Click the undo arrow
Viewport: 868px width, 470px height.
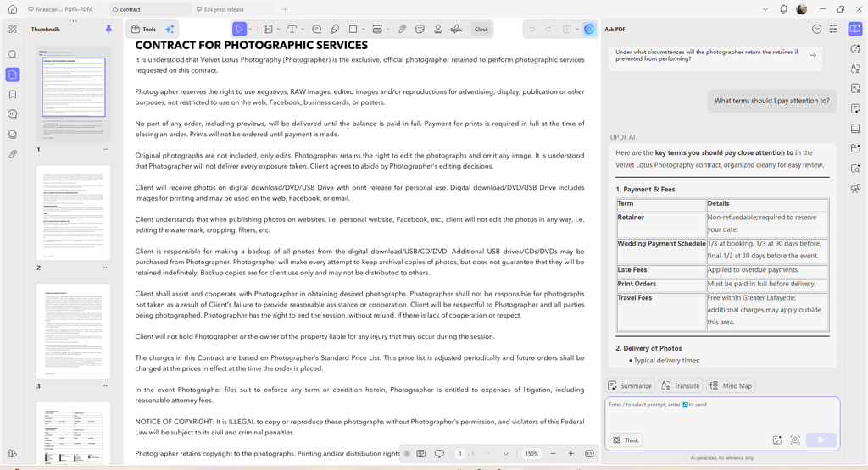coord(532,30)
